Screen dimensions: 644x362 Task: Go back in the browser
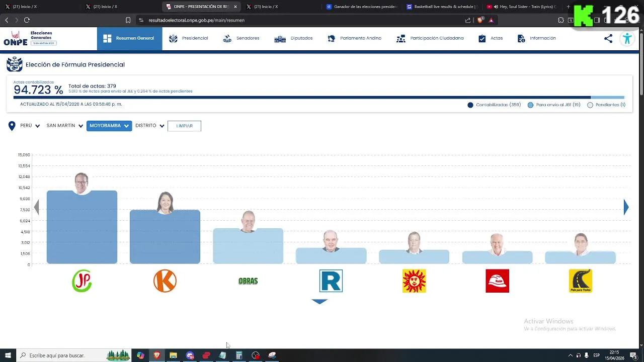(7, 20)
